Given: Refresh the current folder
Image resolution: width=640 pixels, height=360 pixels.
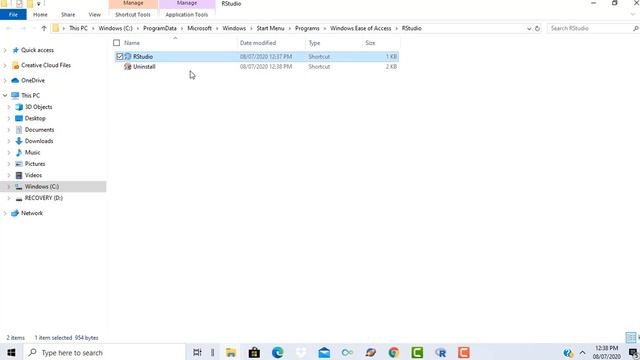Looking at the screenshot, I should pos(538,28).
